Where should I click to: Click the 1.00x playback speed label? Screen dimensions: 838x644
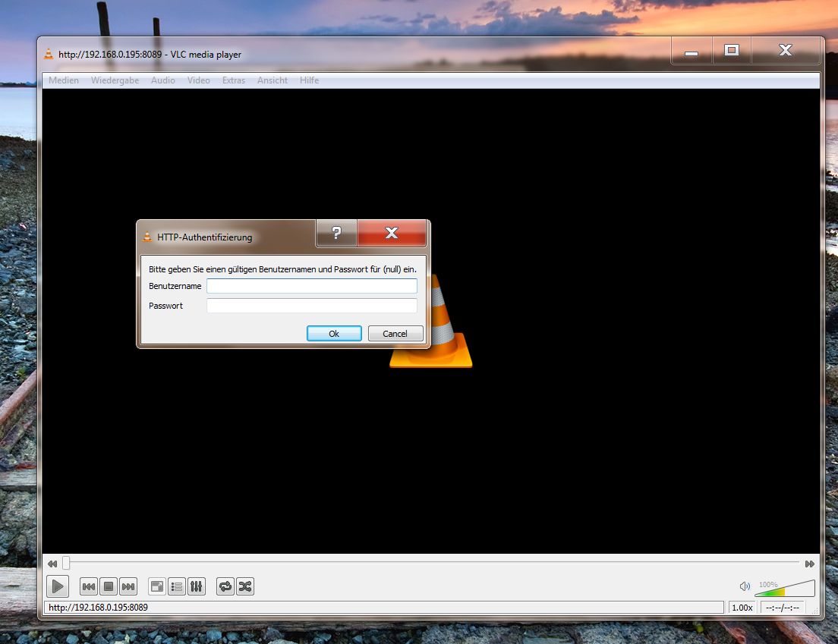(742, 608)
